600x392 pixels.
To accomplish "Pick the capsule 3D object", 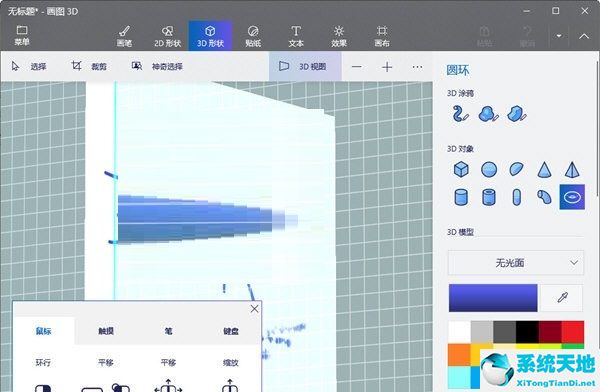I will coord(517,197).
